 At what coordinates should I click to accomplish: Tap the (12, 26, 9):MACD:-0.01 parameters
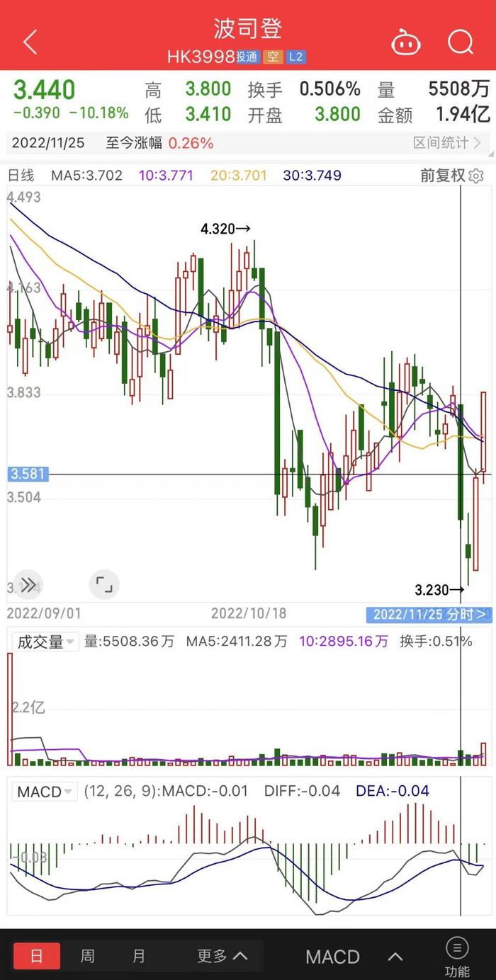[166, 791]
